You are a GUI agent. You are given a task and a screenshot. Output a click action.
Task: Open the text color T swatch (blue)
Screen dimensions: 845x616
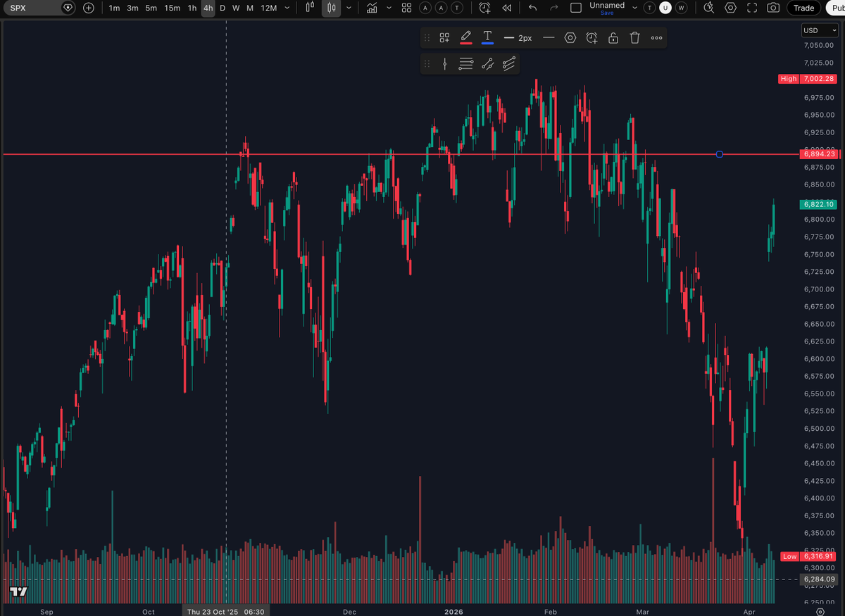click(x=487, y=38)
